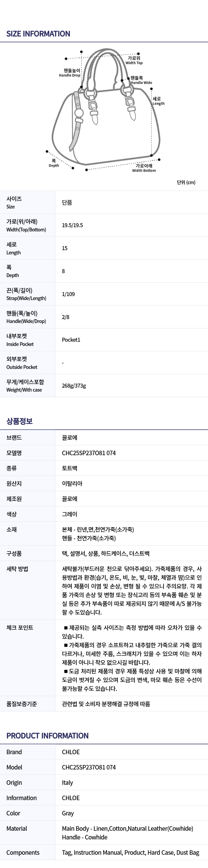Select the SIZE INFORMATION heading

(38, 34)
